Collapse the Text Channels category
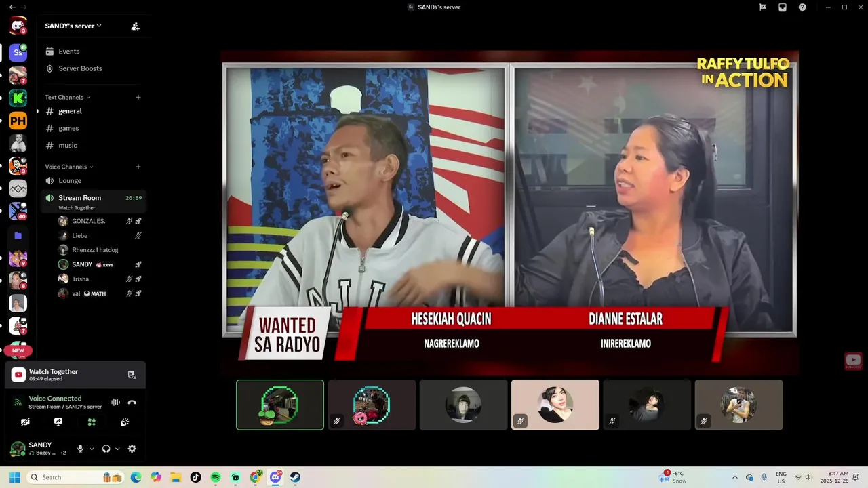The image size is (868, 488). (67, 97)
